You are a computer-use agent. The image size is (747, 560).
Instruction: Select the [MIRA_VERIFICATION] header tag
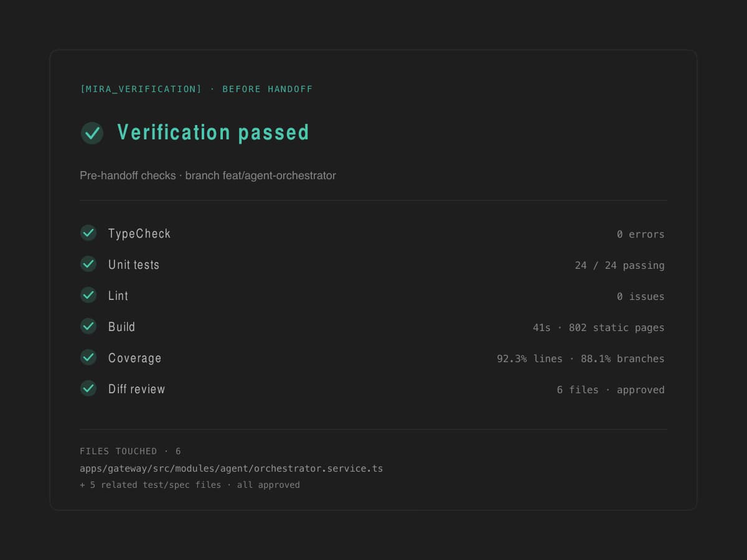[x=141, y=89]
